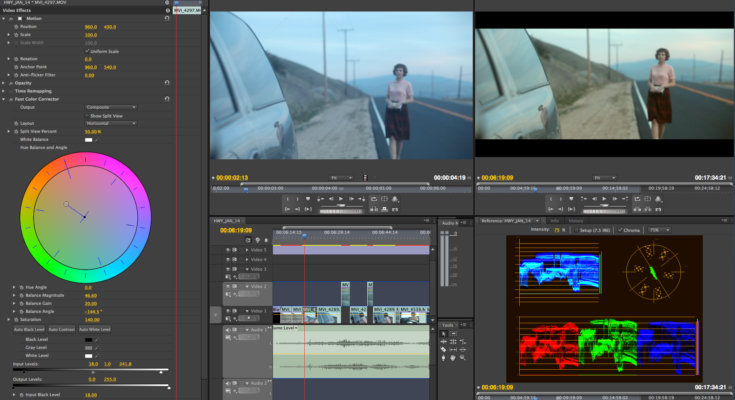
Task: Select the Slide tool in Tools panel
Action: tap(463, 349)
